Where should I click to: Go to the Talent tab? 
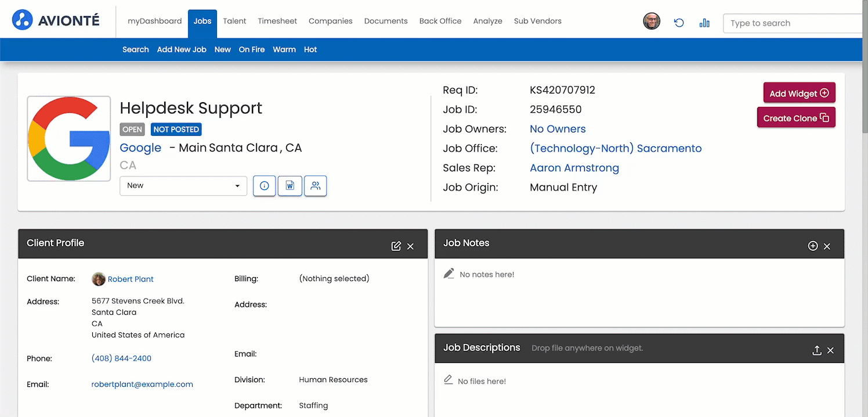tap(234, 21)
